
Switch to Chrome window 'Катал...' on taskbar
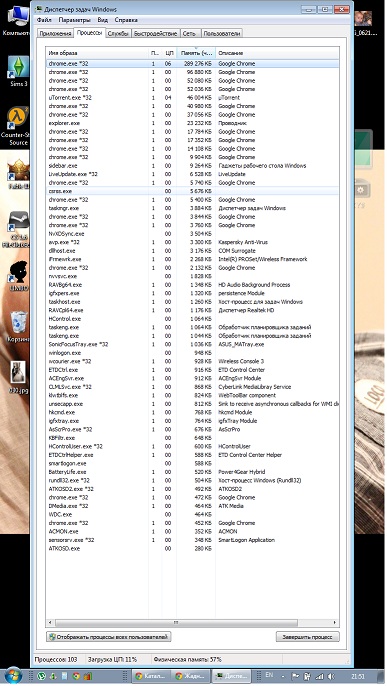pos(150,676)
